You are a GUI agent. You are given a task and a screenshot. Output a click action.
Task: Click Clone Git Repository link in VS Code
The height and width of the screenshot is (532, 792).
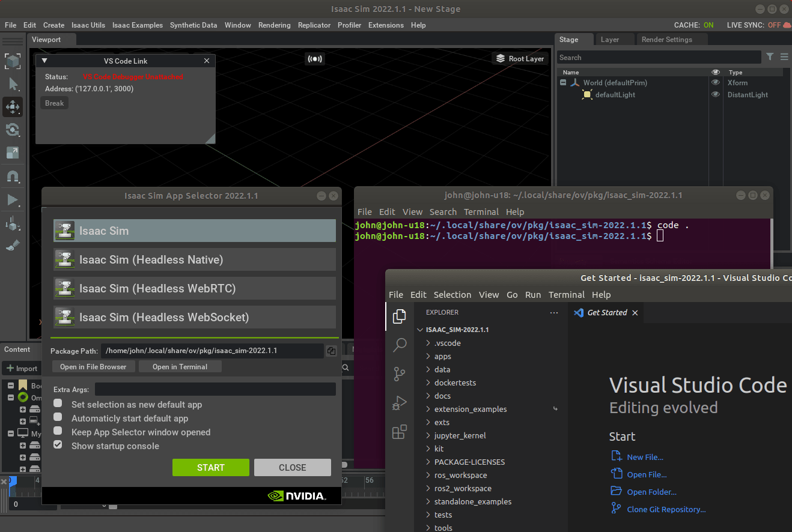[x=666, y=509]
